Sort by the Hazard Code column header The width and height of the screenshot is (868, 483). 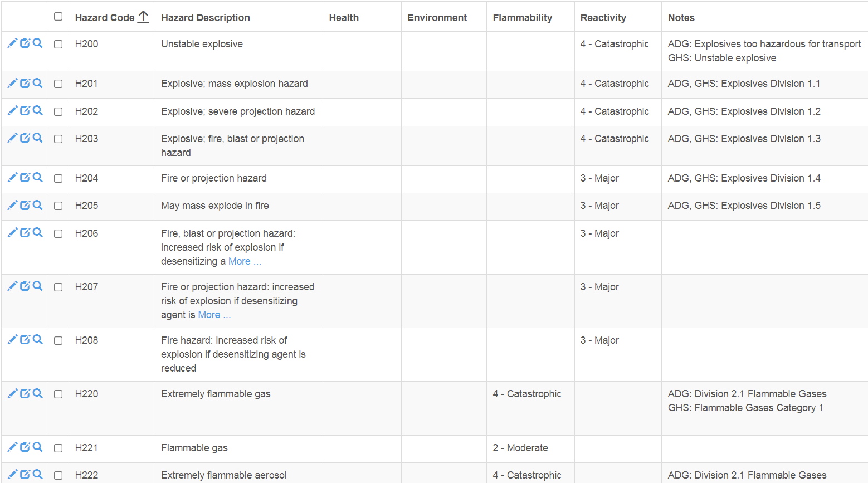105,18
